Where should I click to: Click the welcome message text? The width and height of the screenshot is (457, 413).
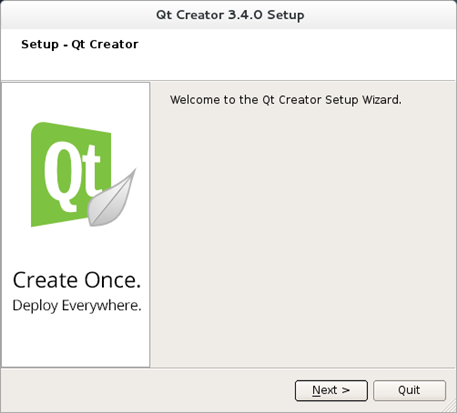[286, 100]
